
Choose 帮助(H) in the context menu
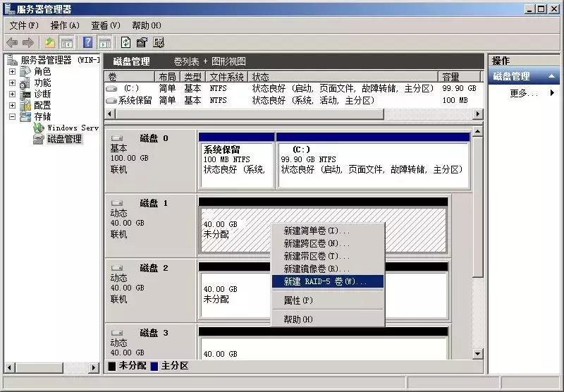click(328, 319)
